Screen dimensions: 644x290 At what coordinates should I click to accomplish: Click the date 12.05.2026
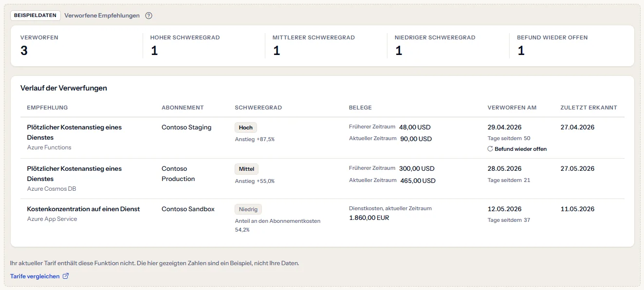pyautogui.click(x=504, y=209)
